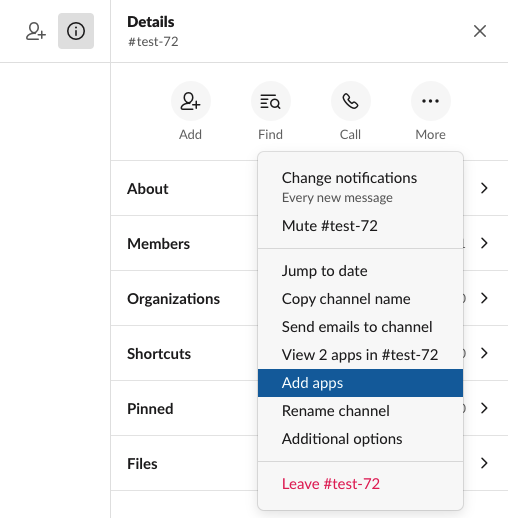The image size is (508, 518).
Task: Expand the About section chevron
Action: tap(484, 188)
